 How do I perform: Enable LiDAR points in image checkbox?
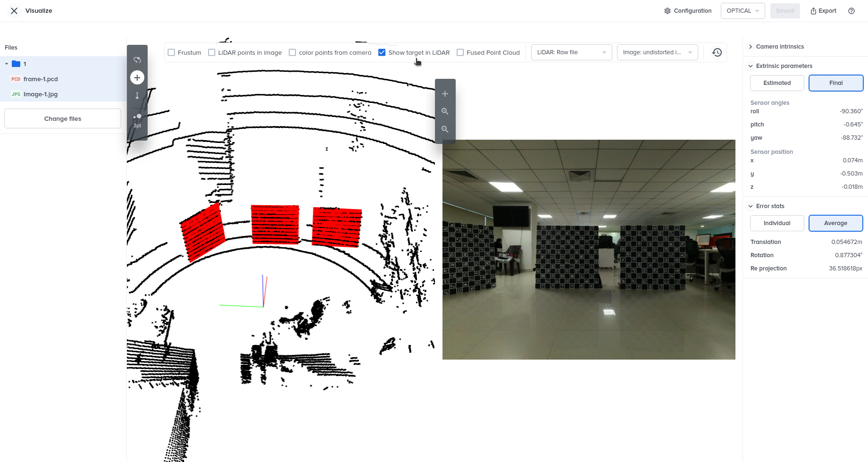[x=212, y=52]
